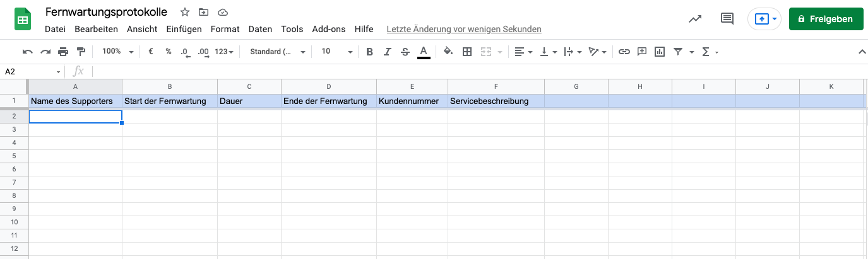Insert a chart using chart icon

(660, 52)
